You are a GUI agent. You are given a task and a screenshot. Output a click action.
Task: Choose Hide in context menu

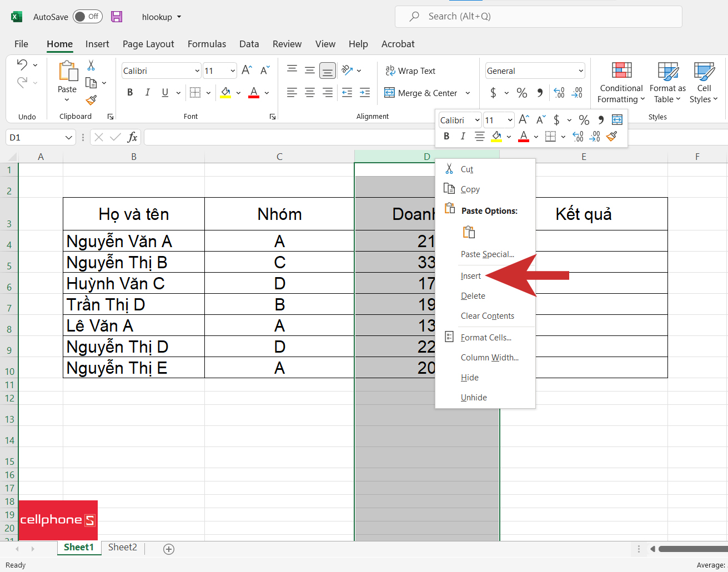click(x=485, y=378)
